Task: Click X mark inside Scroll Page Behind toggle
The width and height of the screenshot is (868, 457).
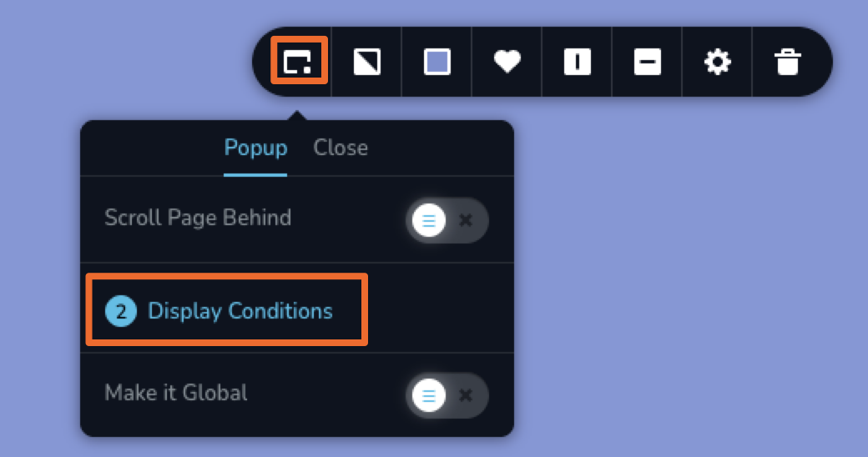Action: [466, 220]
